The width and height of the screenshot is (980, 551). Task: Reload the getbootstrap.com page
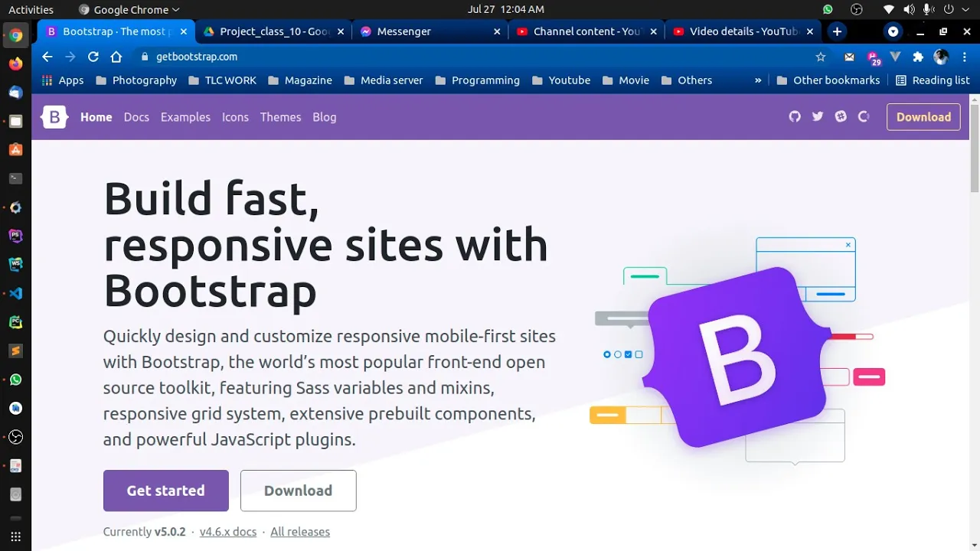click(x=93, y=57)
